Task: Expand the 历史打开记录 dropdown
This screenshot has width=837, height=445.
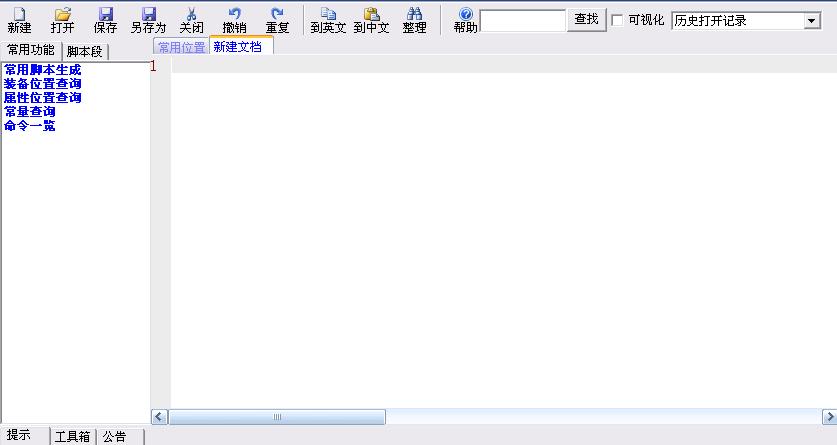Action: click(811, 21)
